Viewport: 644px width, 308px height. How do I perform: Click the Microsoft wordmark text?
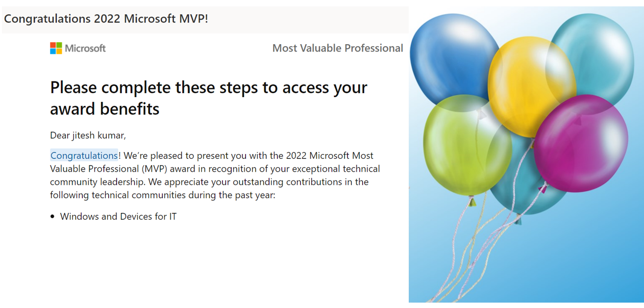[85, 48]
